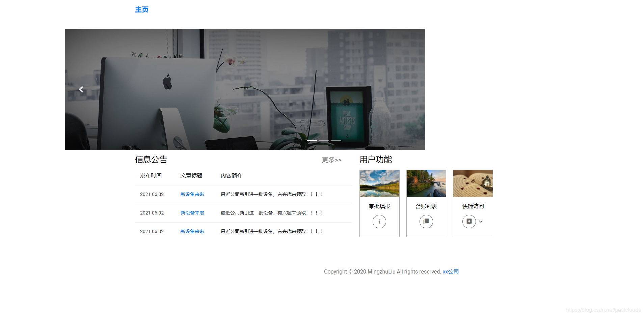Open the xx公司 footer link
Viewport: 644px width, 316px height.
pyautogui.click(x=451, y=272)
